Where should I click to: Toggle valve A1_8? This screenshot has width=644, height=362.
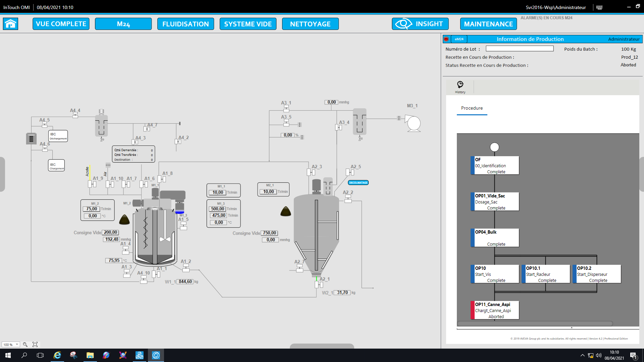162,179
